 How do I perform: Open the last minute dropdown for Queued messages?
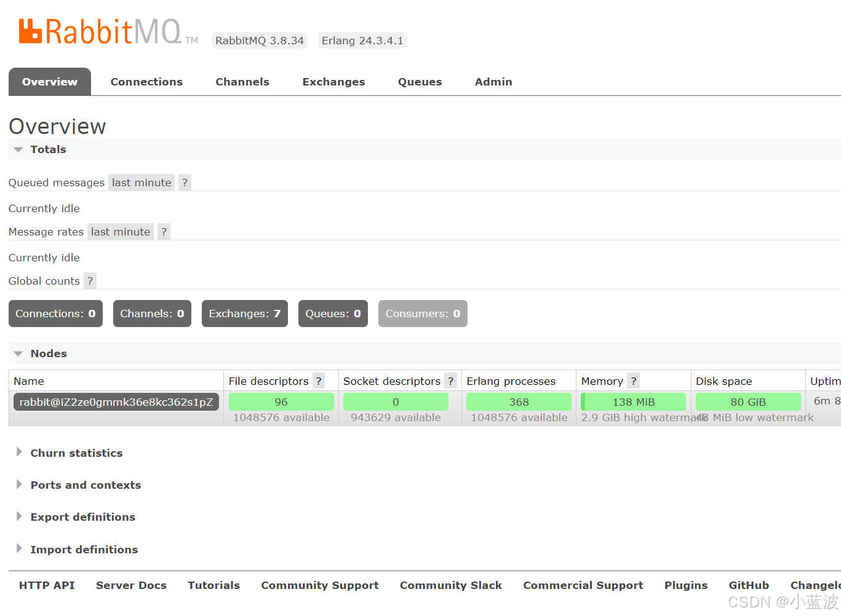(141, 182)
